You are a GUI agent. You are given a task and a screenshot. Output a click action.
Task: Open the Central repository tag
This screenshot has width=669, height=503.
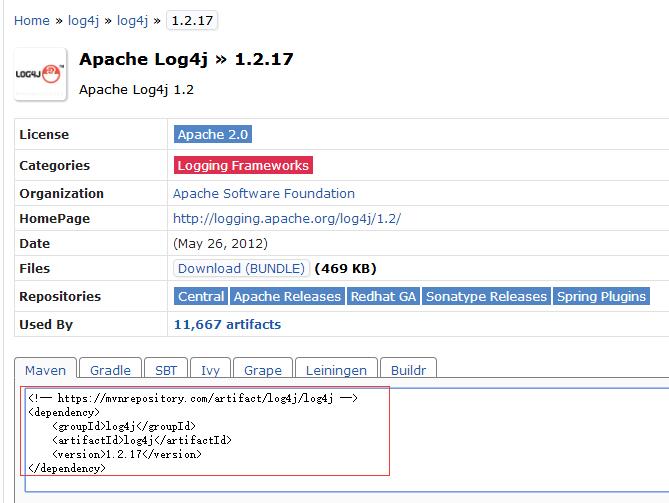[x=201, y=296]
